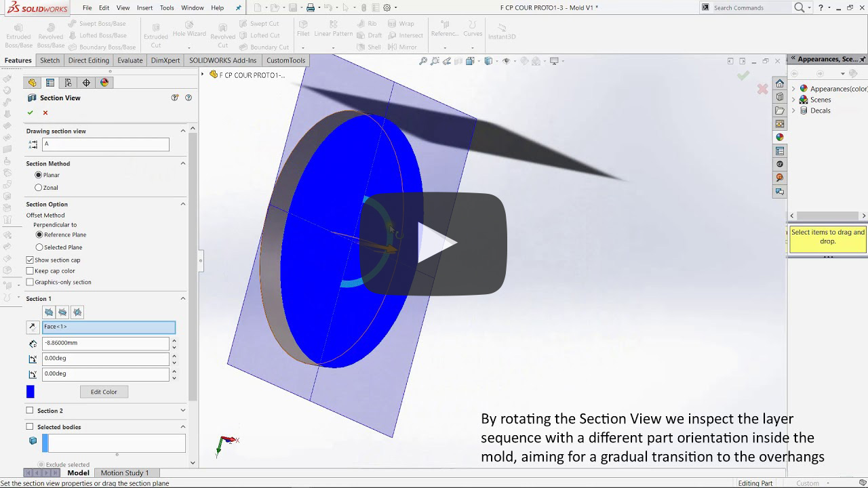Tick the Selected bodies checkbox

30,427
